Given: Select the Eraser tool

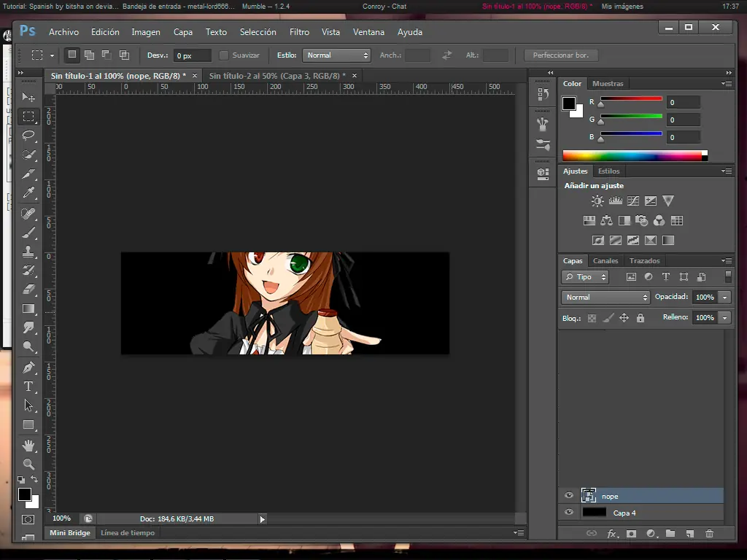Looking at the screenshot, I should (28, 289).
